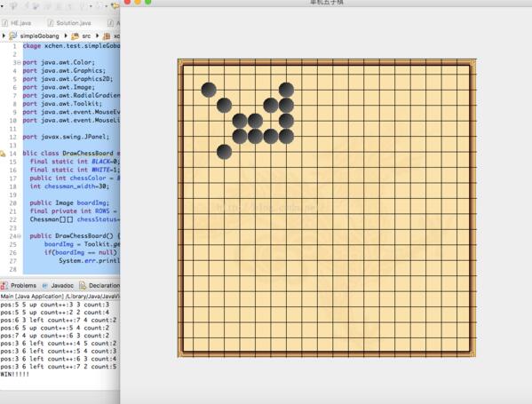Collapse the constructor fold marker at line 24
This screenshot has width=532, height=404.
click(x=19, y=236)
